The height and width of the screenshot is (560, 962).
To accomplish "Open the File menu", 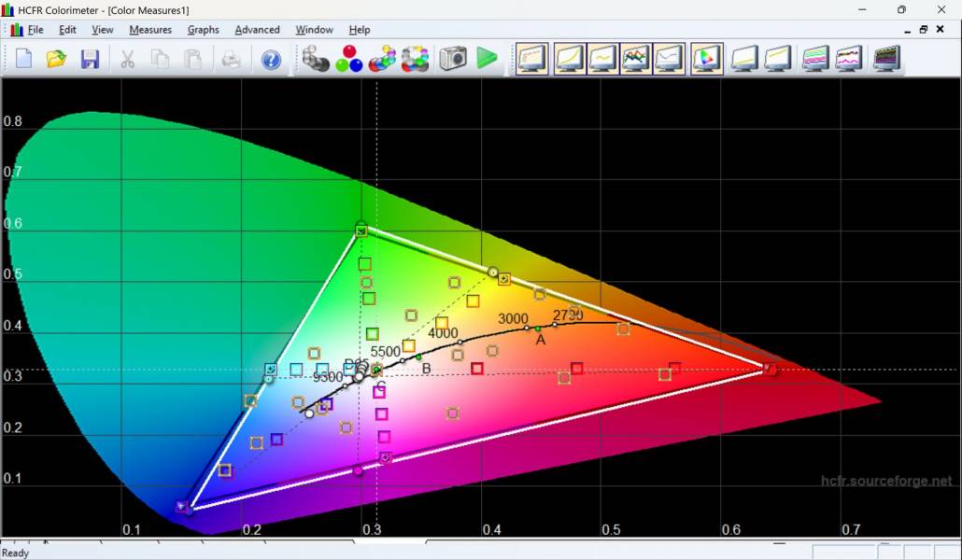I will (35, 30).
